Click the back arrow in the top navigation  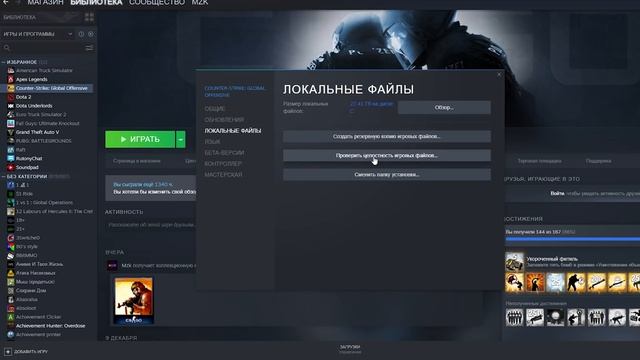(x=6, y=2)
